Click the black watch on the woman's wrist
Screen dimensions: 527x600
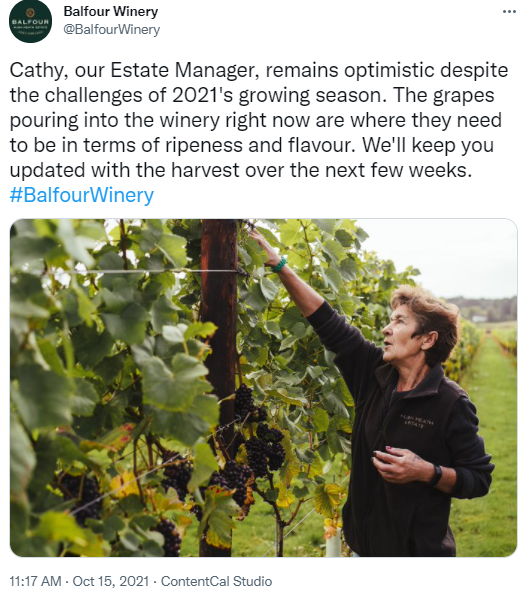click(435, 475)
